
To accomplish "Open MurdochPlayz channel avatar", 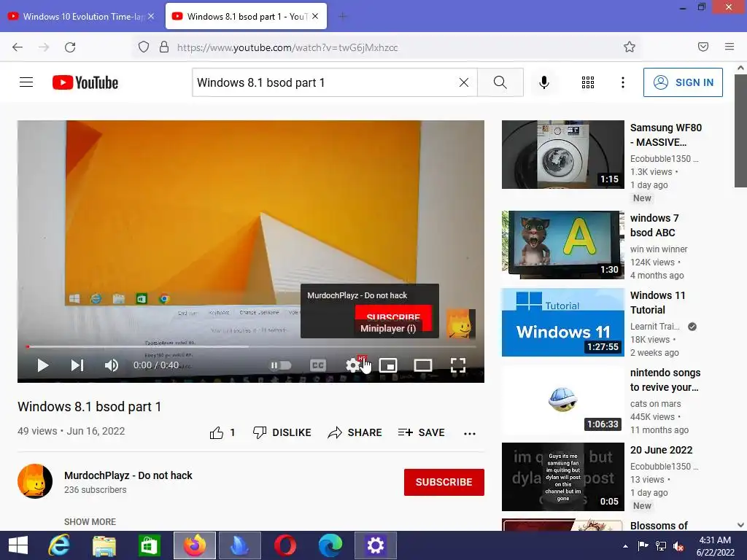I will pyautogui.click(x=35, y=481).
